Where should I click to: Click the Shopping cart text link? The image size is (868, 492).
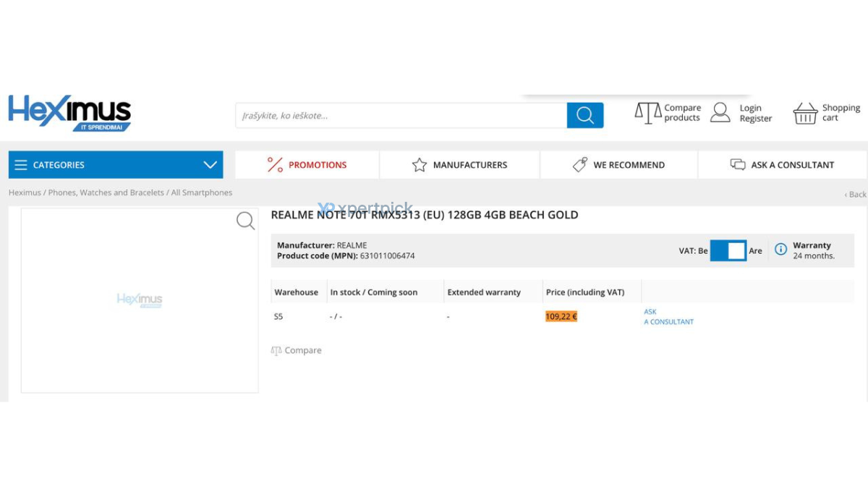click(841, 113)
